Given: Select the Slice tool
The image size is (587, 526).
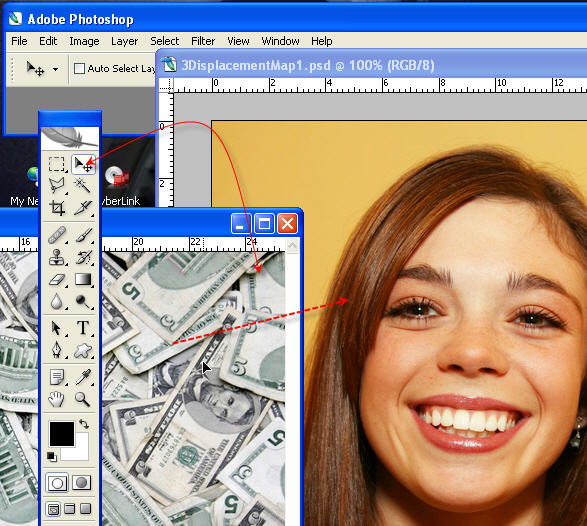Looking at the screenshot, I should click(83, 207).
